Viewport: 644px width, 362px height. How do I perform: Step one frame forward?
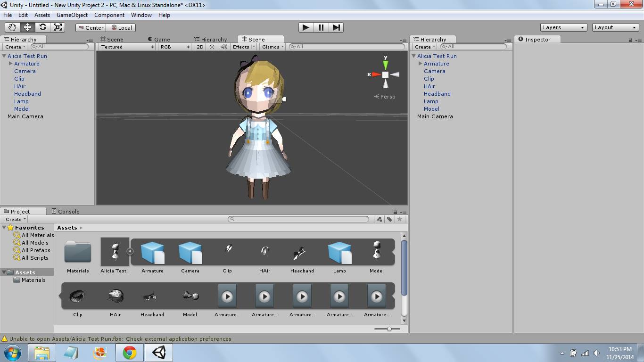336,27
